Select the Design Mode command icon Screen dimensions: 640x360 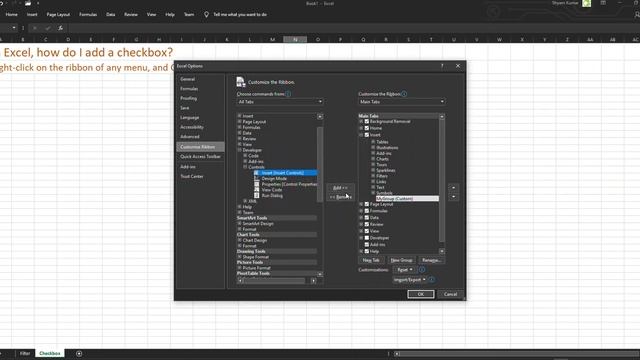[256, 179]
